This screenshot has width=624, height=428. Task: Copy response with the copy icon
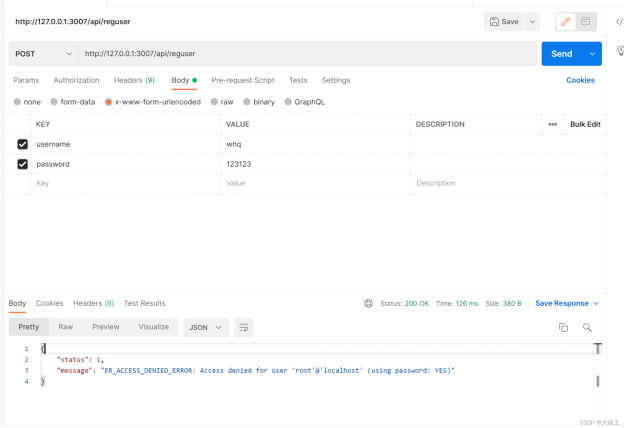click(x=563, y=327)
